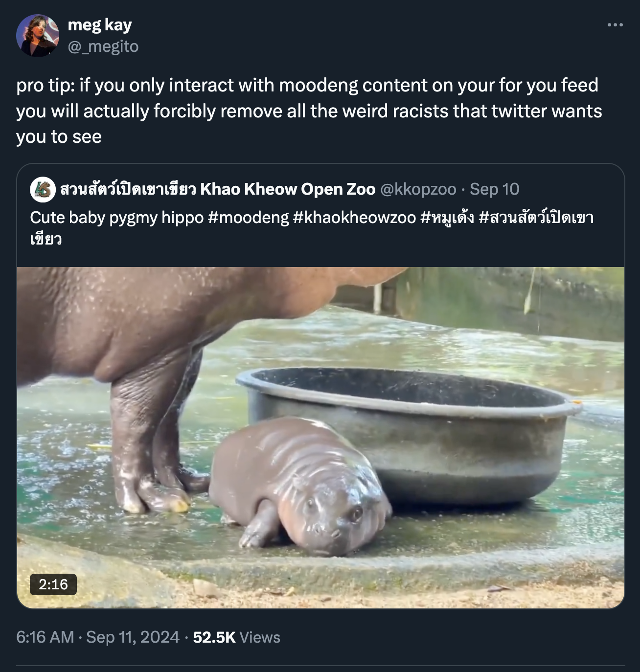Open meg kay's profile avatar
This screenshot has height=672, width=640.
coord(38,35)
